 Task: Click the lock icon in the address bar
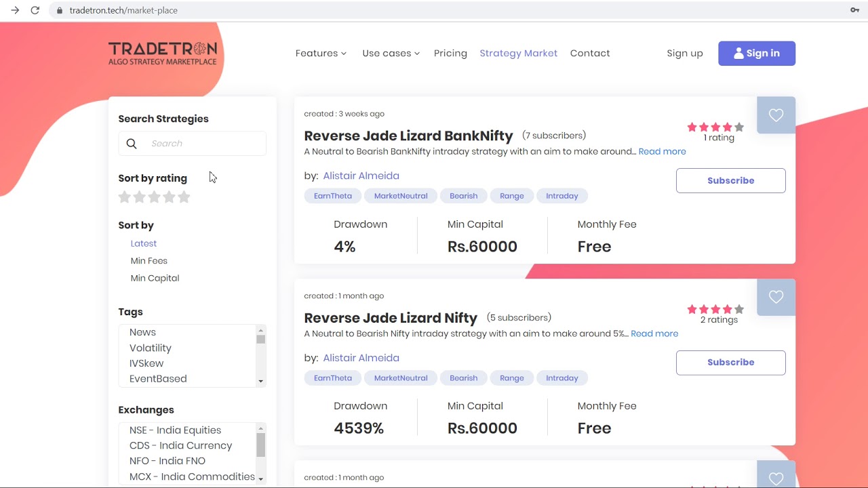tap(60, 10)
